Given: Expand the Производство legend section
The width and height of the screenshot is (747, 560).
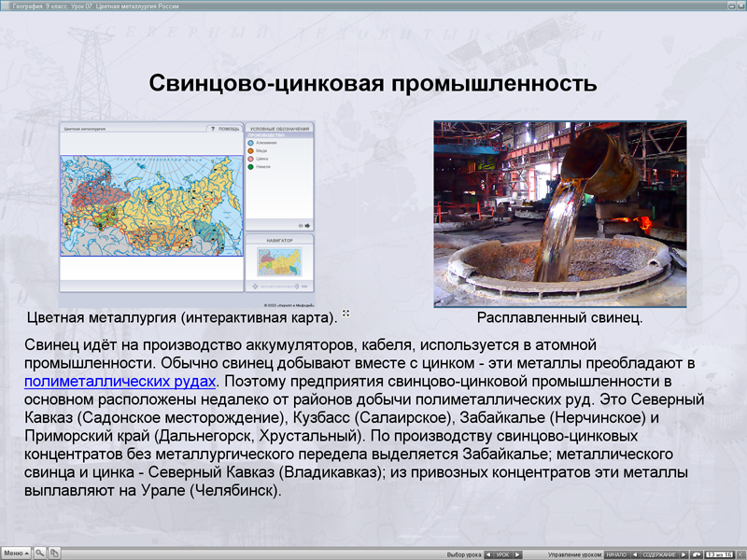Looking at the screenshot, I should click(x=265, y=136).
